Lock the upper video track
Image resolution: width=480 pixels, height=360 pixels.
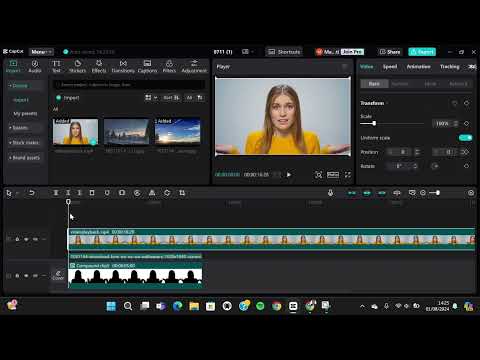(17, 239)
